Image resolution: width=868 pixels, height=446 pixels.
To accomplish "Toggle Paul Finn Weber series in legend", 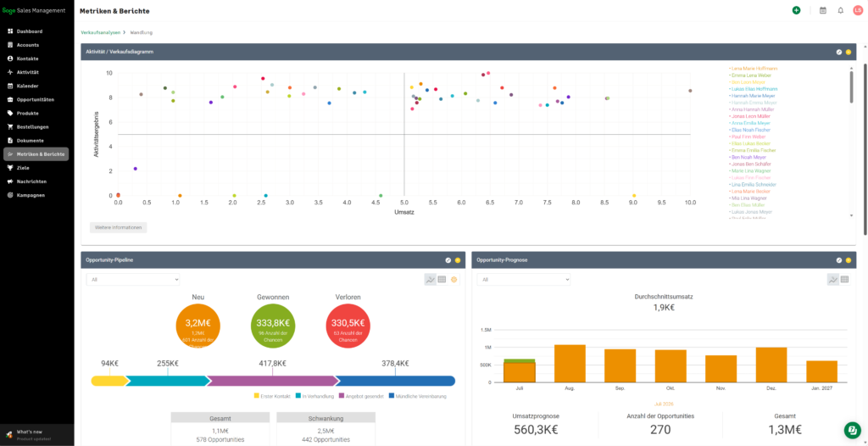I will click(748, 137).
